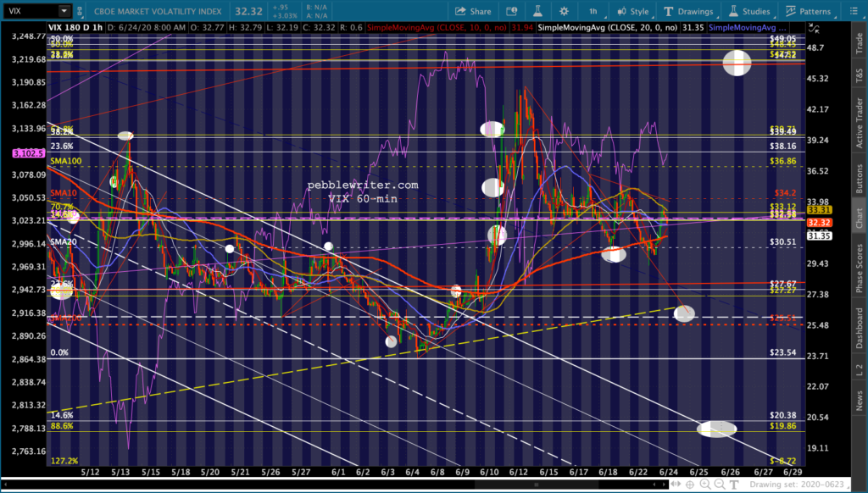Click the zoom in magnifier icon
Image resolution: width=868 pixels, height=493 pixels.
point(704,485)
